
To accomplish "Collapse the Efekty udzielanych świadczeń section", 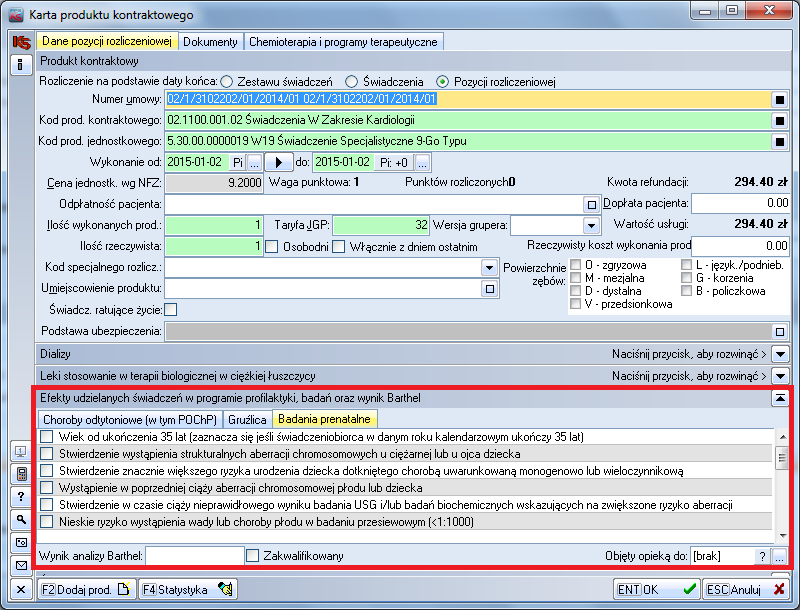I will pyautogui.click(x=780, y=398).
